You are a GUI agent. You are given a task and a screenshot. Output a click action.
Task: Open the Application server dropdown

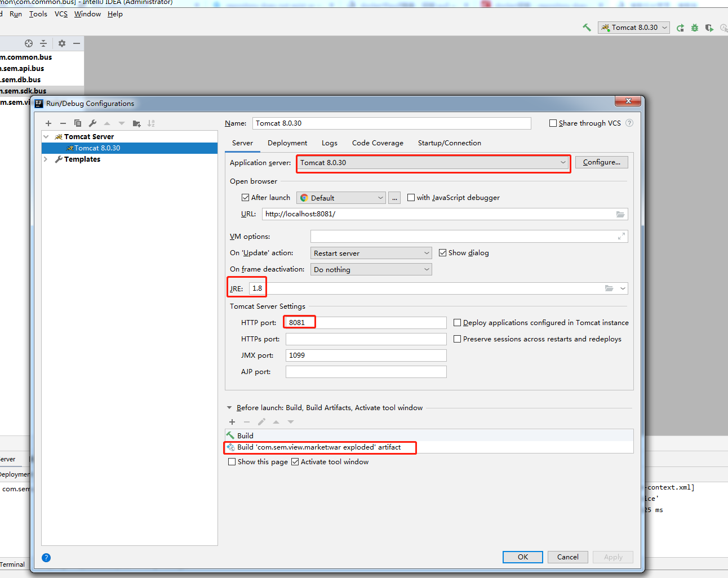click(x=433, y=163)
